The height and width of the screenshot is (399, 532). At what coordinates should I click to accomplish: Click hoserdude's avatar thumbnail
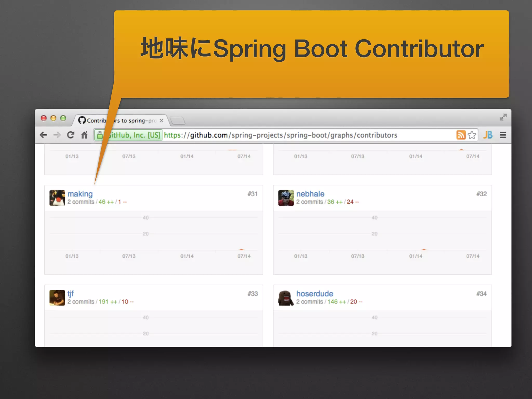(x=286, y=298)
